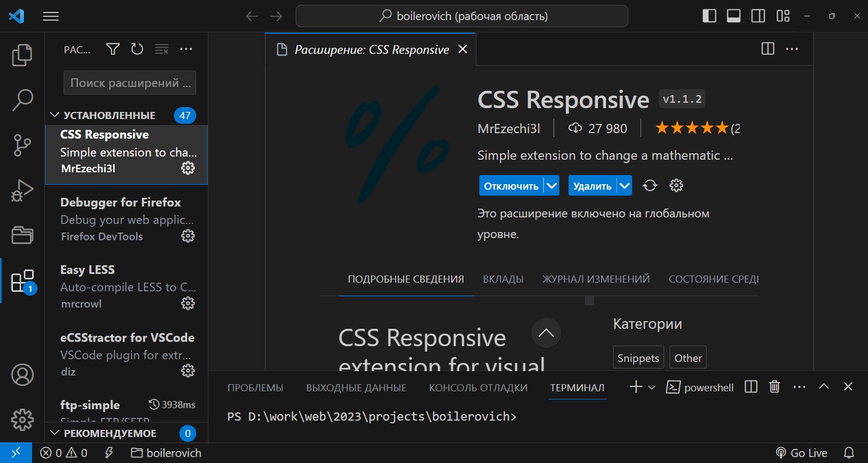The width and height of the screenshot is (868, 463).
Task: Clear the extension search results
Action: (161, 49)
